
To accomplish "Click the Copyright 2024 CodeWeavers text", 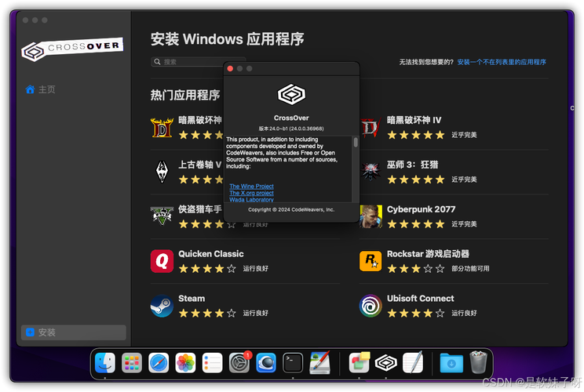I will click(291, 209).
